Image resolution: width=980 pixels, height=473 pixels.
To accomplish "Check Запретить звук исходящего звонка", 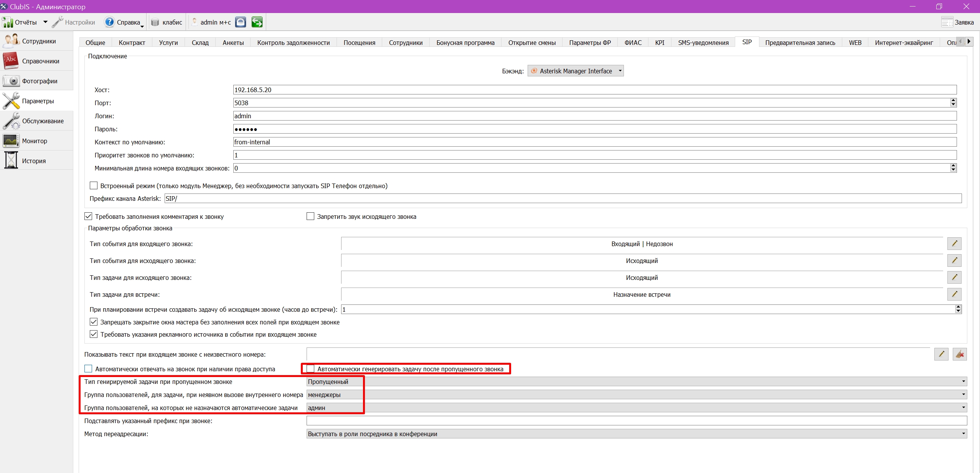I will pyautogui.click(x=310, y=217).
